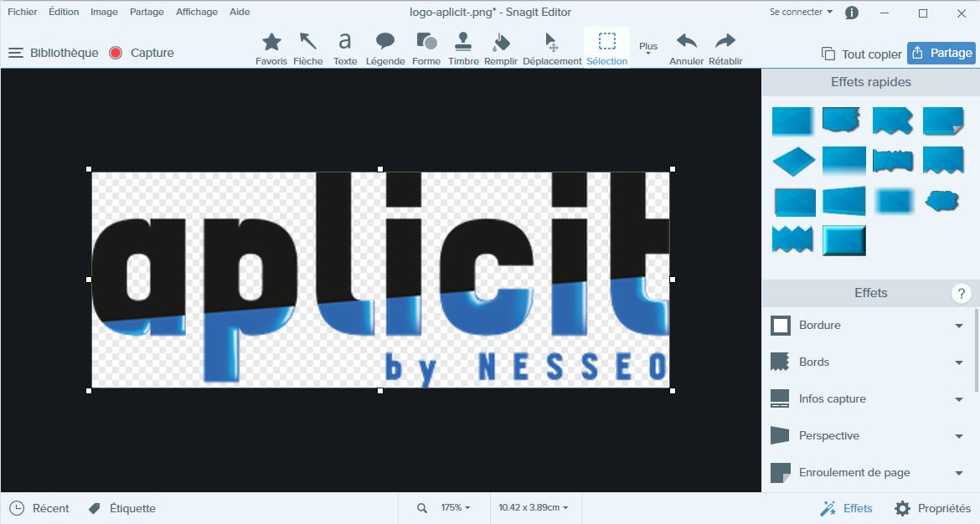The height and width of the screenshot is (524, 980).
Task: Click Rétablir redo arrow
Action: click(725, 49)
